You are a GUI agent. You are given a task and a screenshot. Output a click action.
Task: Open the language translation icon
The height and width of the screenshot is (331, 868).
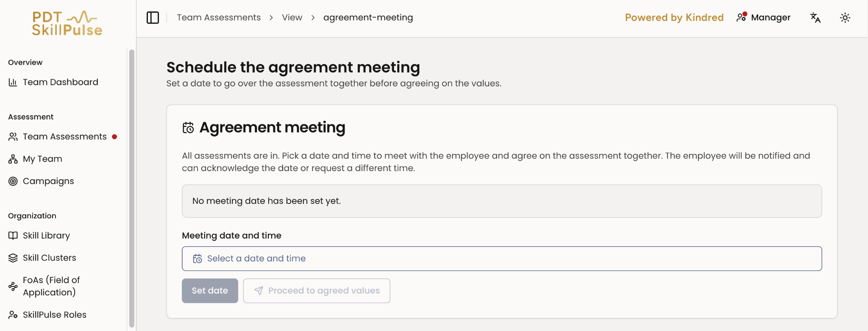815,18
